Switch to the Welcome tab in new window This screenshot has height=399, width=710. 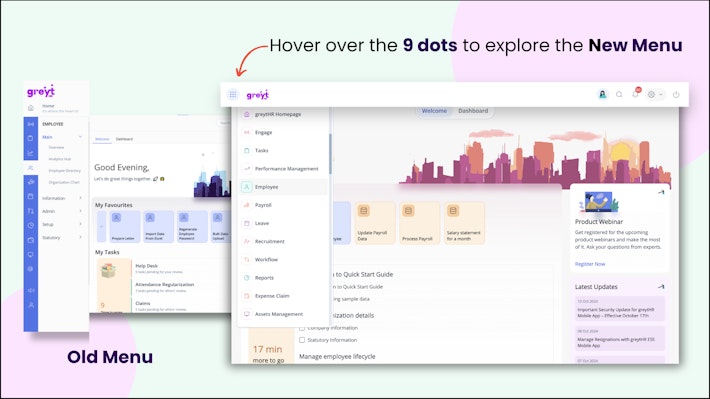pyautogui.click(x=434, y=111)
